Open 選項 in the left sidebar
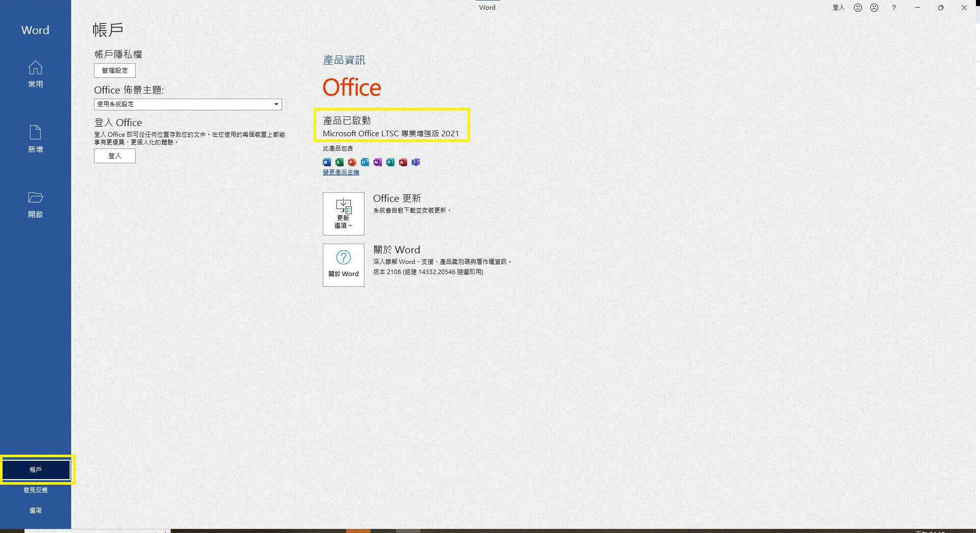 [x=36, y=510]
